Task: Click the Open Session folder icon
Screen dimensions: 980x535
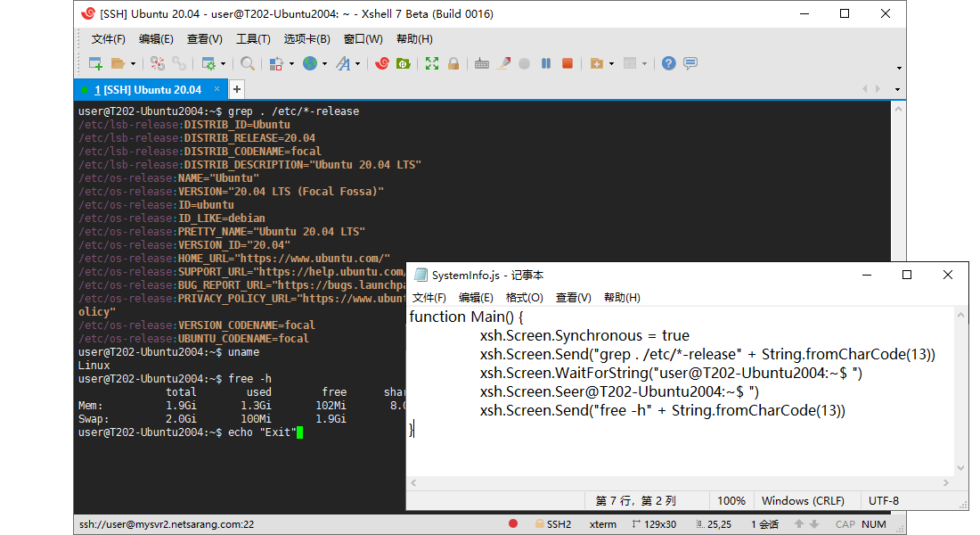Action: (118, 63)
